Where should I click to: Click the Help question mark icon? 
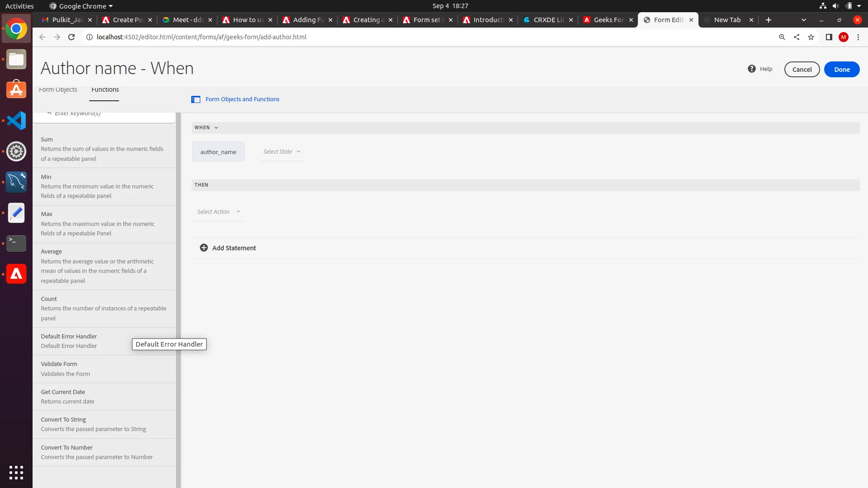pyautogui.click(x=751, y=69)
